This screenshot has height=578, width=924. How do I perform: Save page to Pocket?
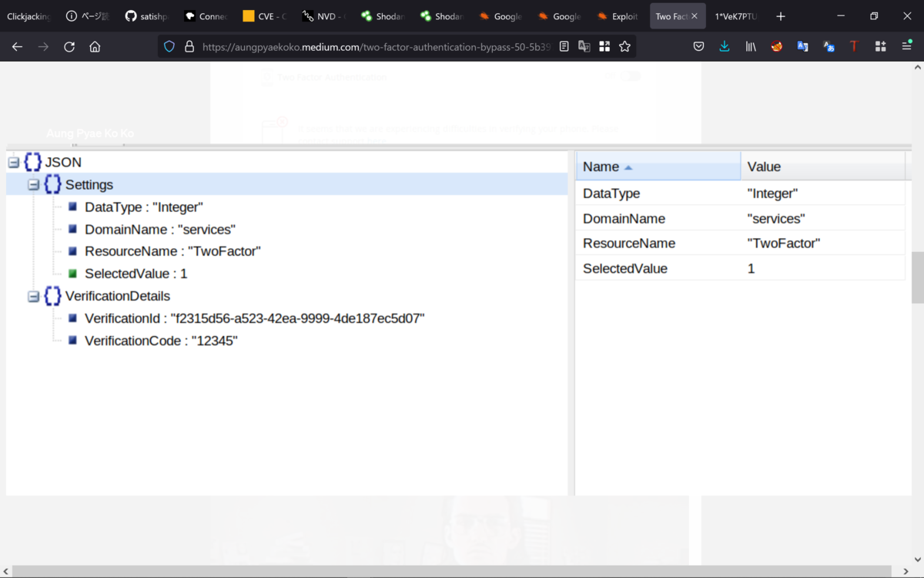pos(698,47)
